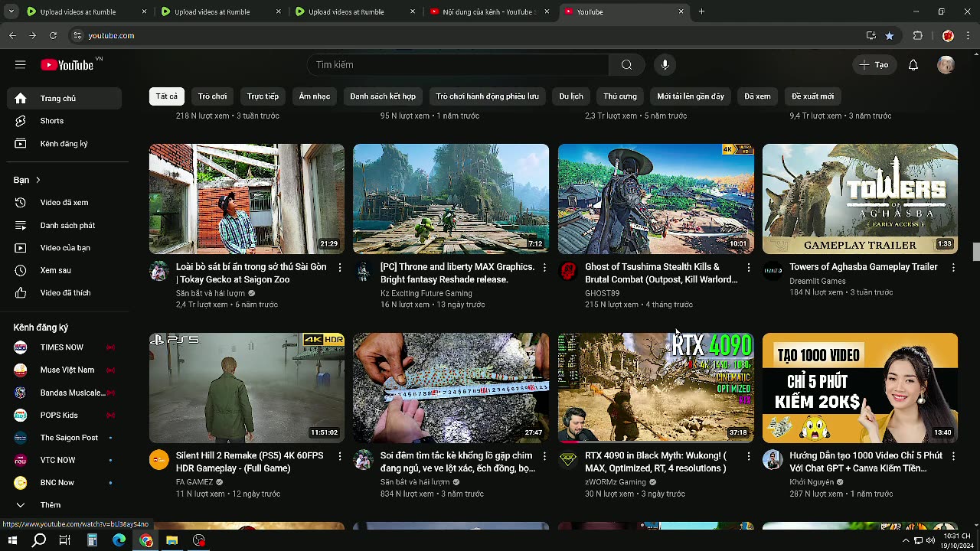The width and height of the screenshot is (980, 551).
Task: Open Video đã thích liked videos
Action: pyautogui.click(x=64, y=293)
